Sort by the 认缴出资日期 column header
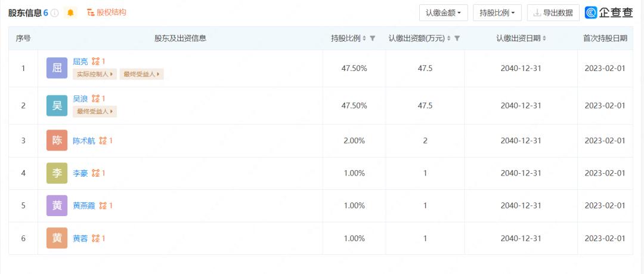 (x=521, y=38)
